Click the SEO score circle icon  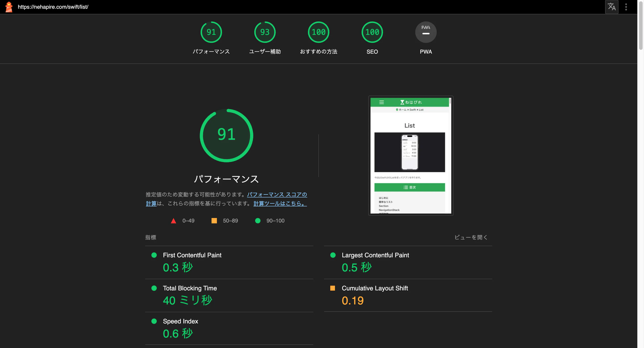coord(372,32)
